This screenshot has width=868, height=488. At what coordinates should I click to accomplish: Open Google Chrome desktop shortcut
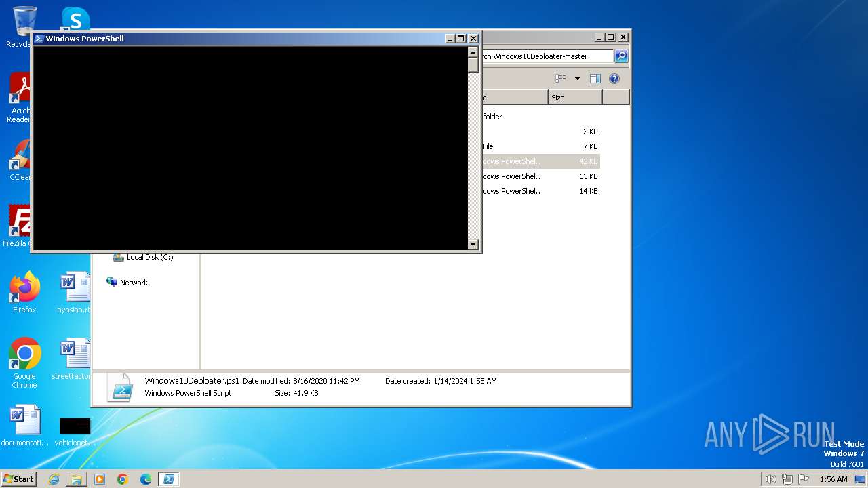24,363
